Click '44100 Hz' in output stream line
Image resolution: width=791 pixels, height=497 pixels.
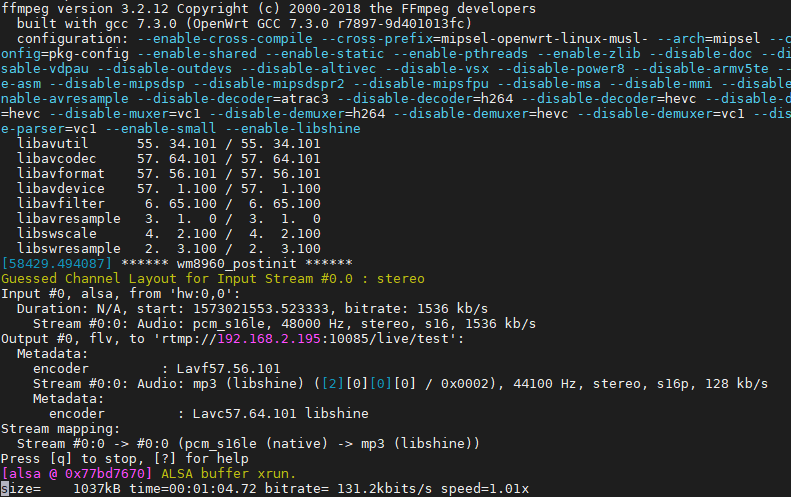545,383
